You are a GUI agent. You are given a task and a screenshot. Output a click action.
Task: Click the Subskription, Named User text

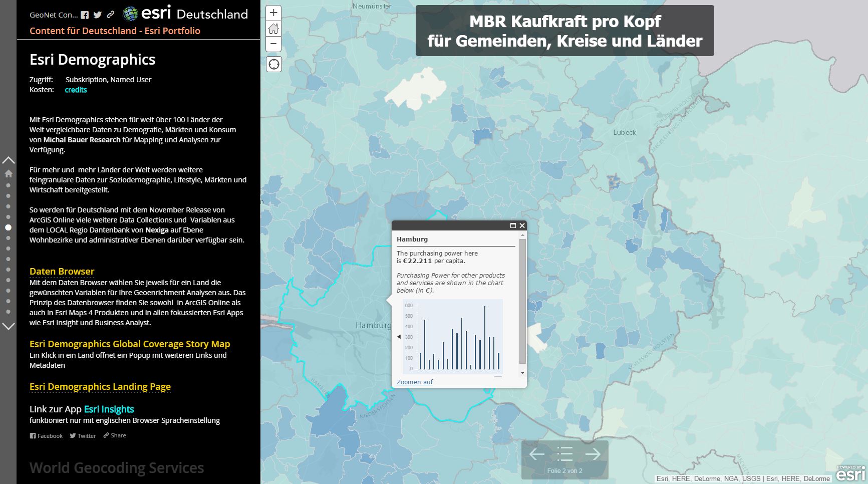108,80
